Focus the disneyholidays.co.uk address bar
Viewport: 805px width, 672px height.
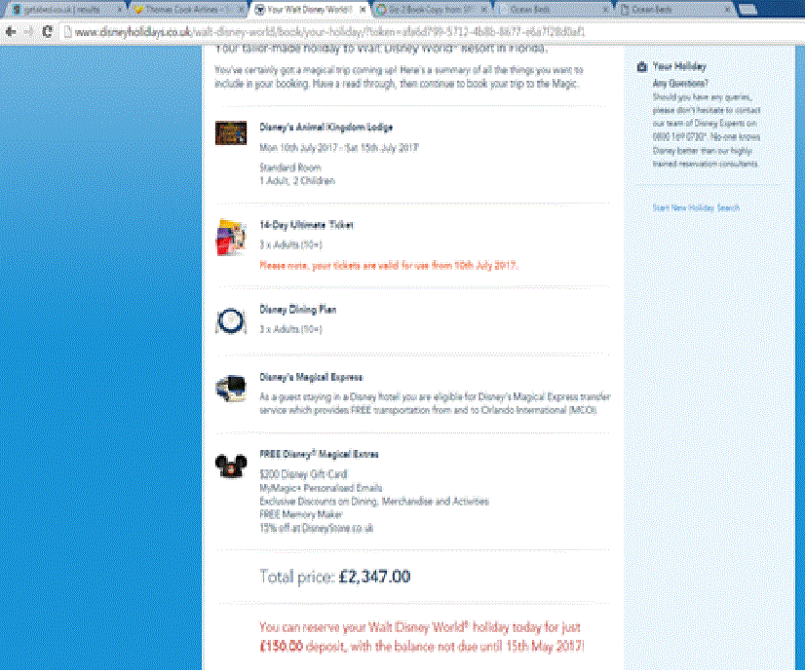click(x=328, y=32)
